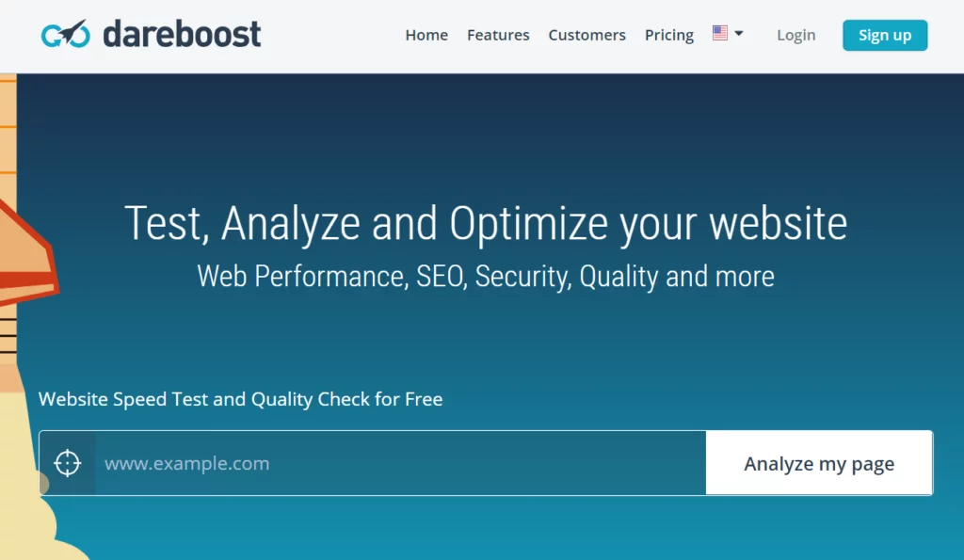Click the rocket illustration on the left edge

click(x=25, y=252)
